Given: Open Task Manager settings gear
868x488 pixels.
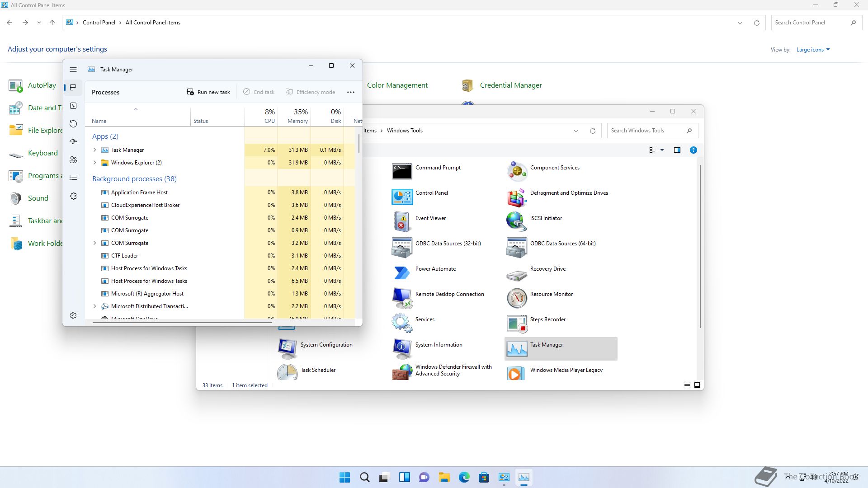Looking at the screenshot, I should click(73, 315).
